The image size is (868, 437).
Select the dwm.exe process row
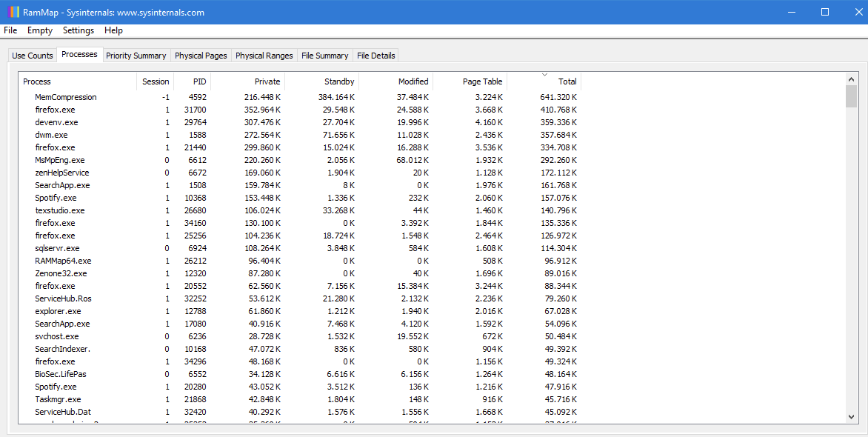(x=299, y=135)
